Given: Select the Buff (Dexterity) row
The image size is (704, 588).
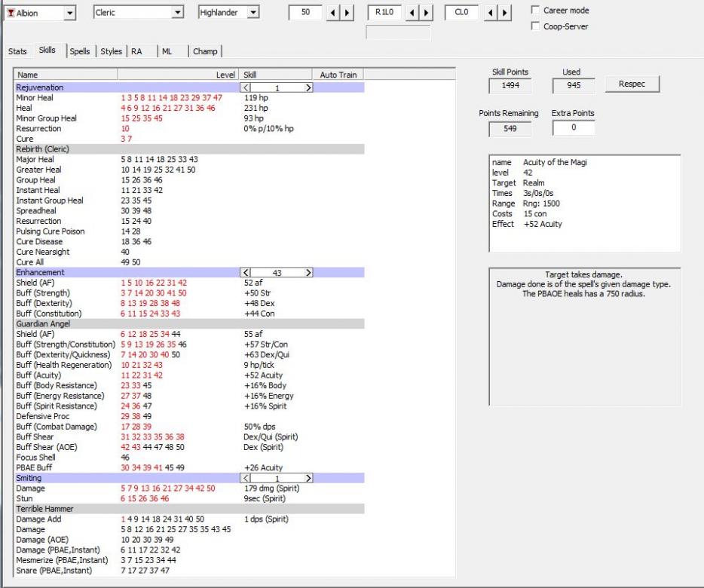Looking at the screenshot, I should (189, 304).
